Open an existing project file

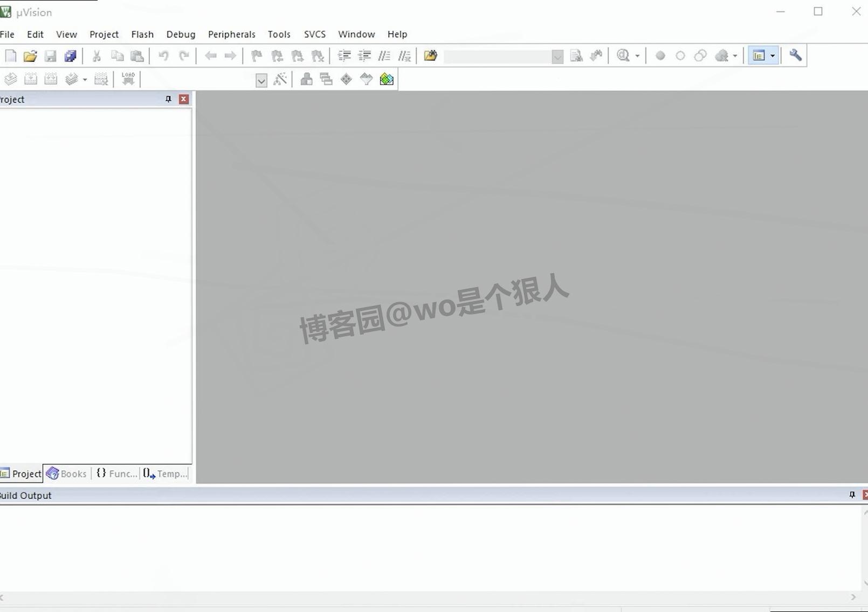pyautogui.click(x=30, y=55)
